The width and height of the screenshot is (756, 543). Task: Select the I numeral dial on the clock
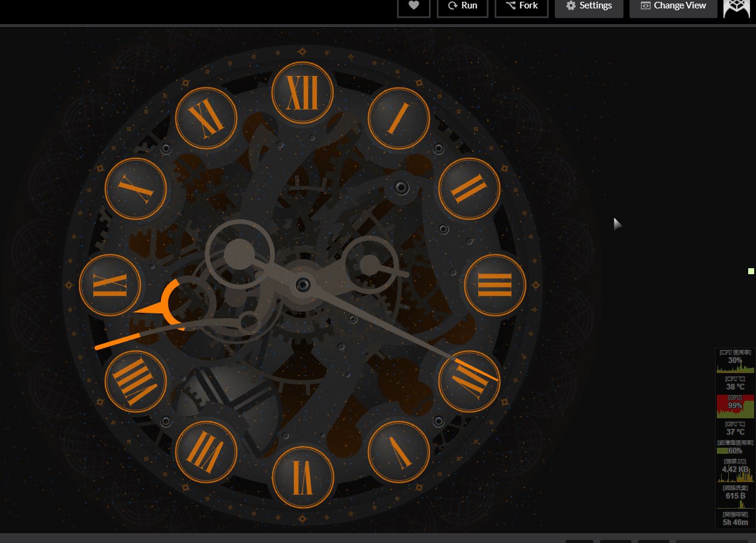click(x=398, y=118)
